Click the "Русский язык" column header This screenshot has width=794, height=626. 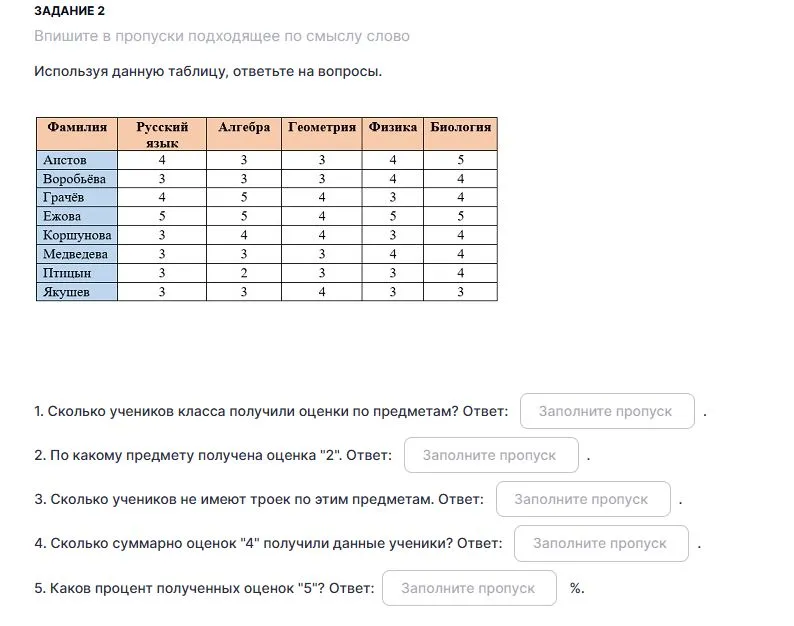(x=162, y=134)
